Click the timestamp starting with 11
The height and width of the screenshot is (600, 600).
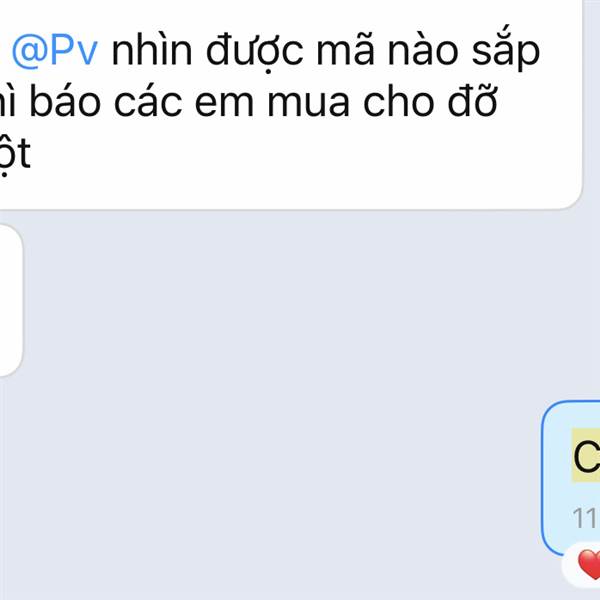585,518
